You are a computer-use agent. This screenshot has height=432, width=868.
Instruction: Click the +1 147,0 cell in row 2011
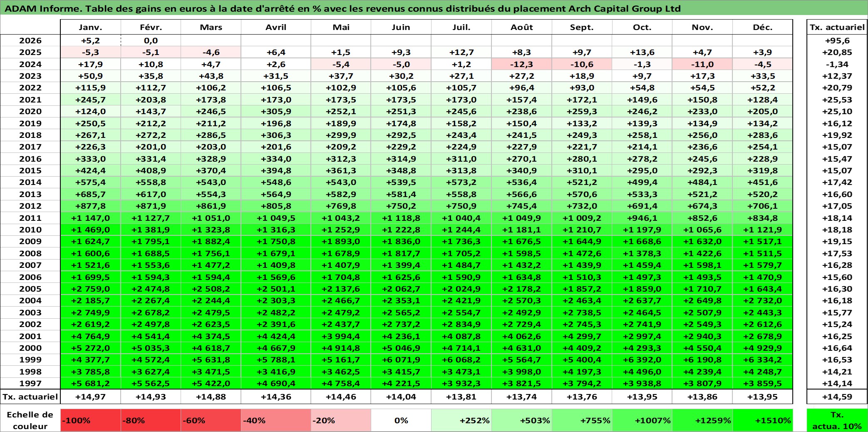[91, 218]
